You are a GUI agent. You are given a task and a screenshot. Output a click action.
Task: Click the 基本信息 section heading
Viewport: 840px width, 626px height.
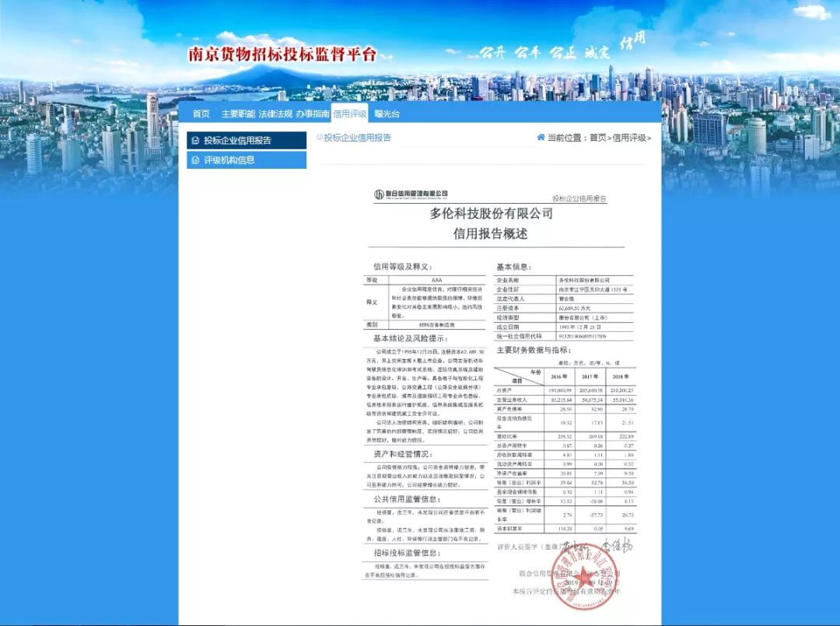514,267
